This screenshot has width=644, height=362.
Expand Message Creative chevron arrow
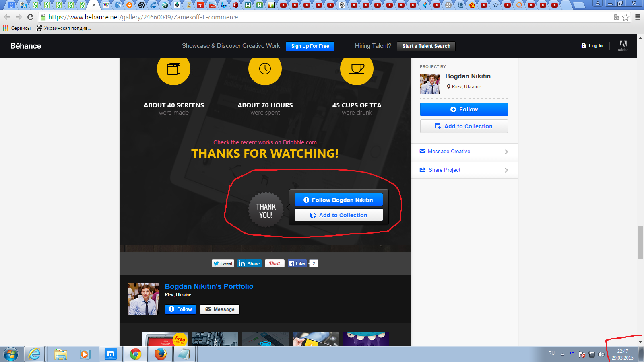506,152
